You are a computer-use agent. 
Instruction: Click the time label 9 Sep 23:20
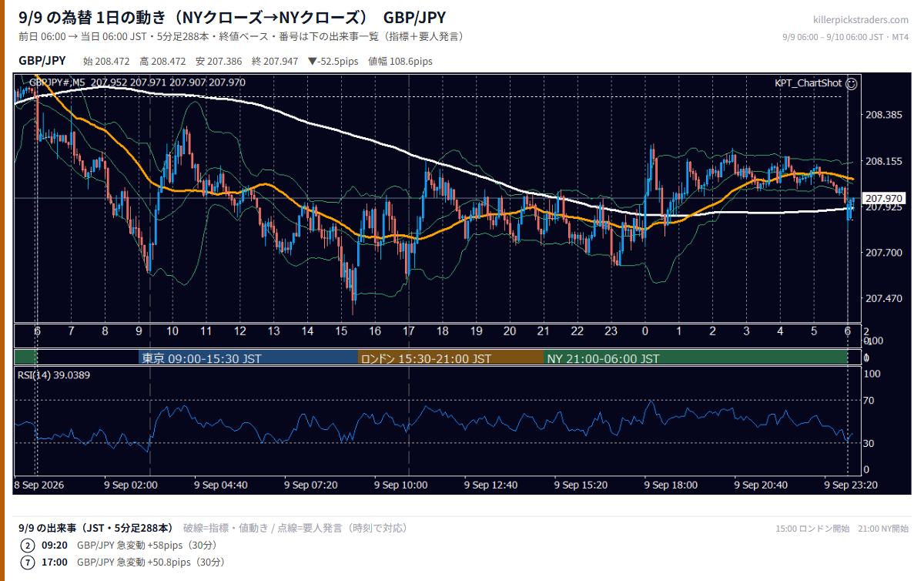click(x=851, y=485)
